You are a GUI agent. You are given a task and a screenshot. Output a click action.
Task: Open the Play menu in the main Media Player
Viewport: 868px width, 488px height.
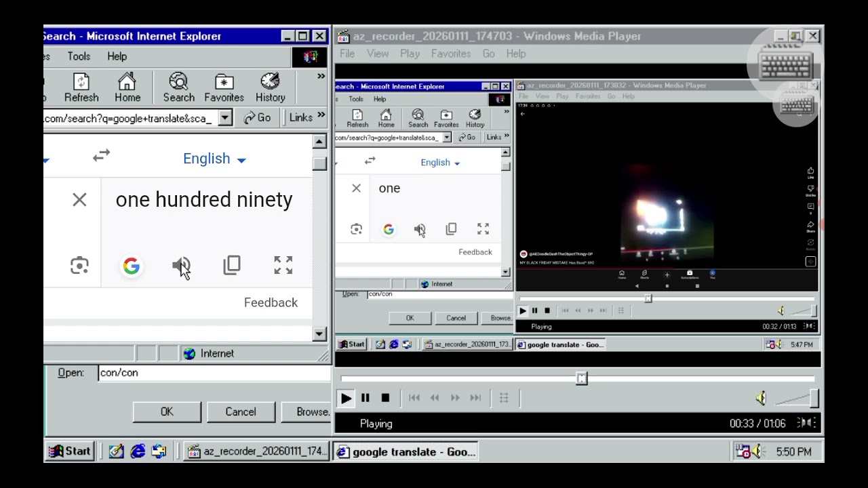click(410, 54)
